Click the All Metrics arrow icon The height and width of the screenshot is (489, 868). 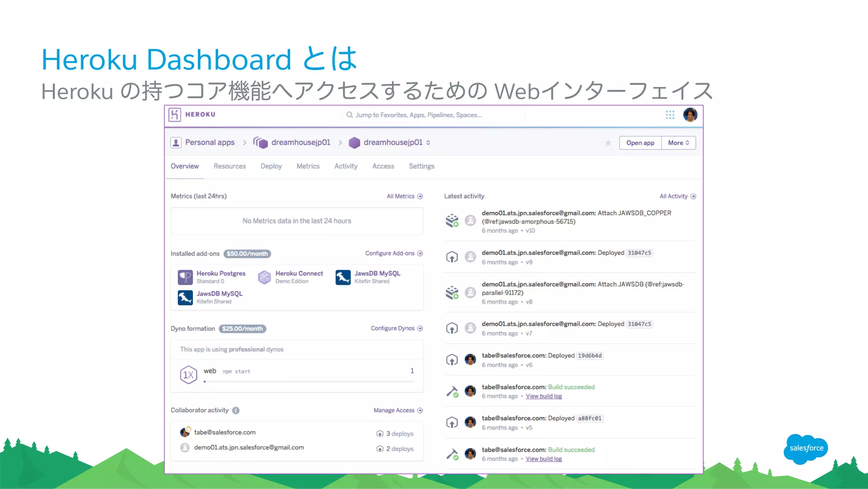(x=420, y=196)
